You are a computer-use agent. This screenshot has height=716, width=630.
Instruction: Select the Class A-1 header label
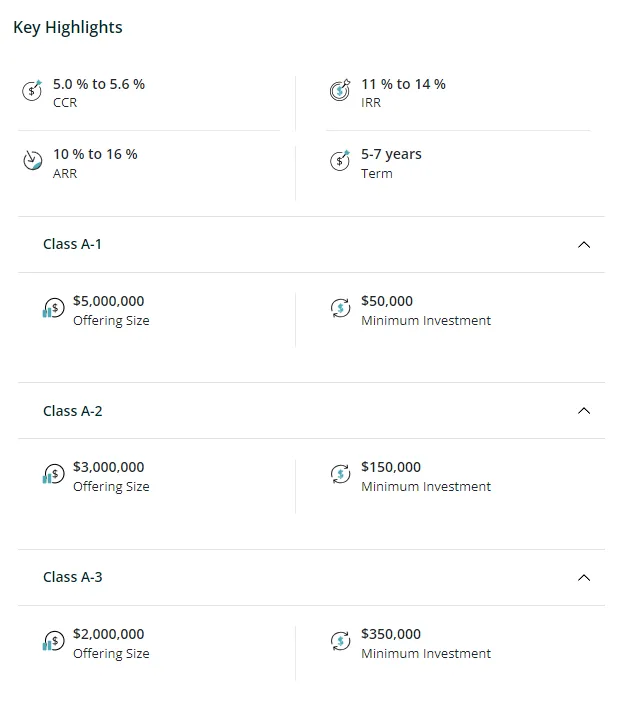(x=72, y=244)
